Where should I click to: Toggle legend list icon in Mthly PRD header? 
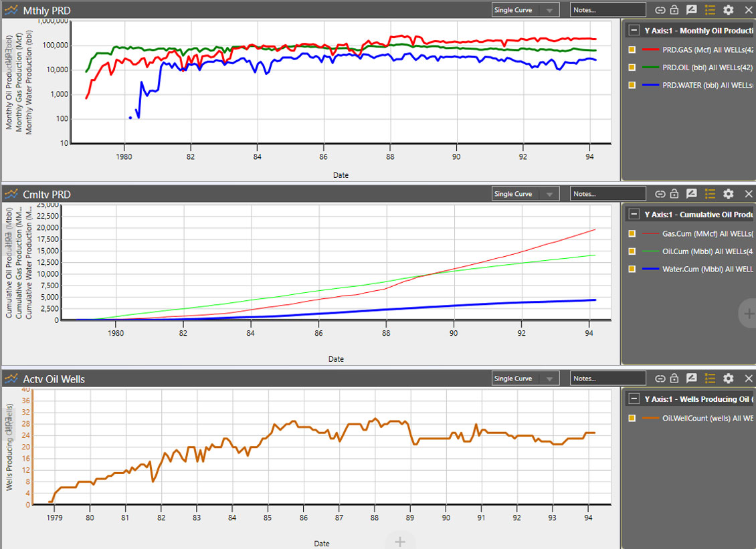coord(710,10)
